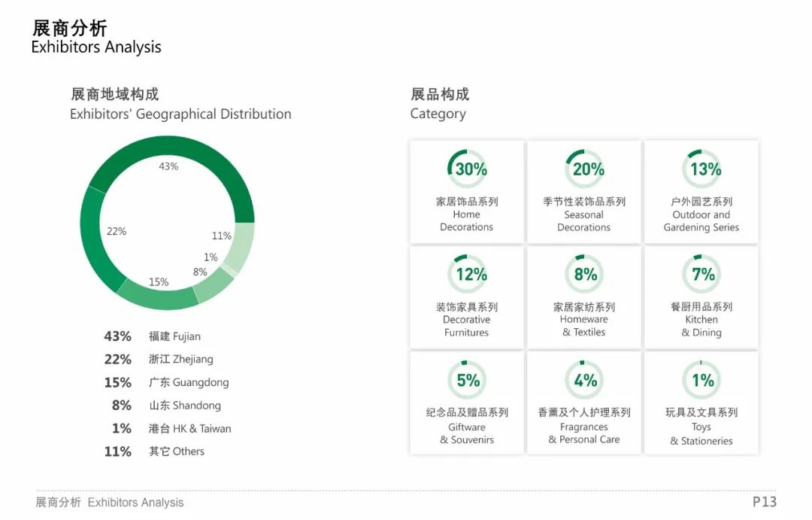Click the 7% Kitchen & Dining ring icon
This screenshot has height=520, width=812.
tap(701, 274)
